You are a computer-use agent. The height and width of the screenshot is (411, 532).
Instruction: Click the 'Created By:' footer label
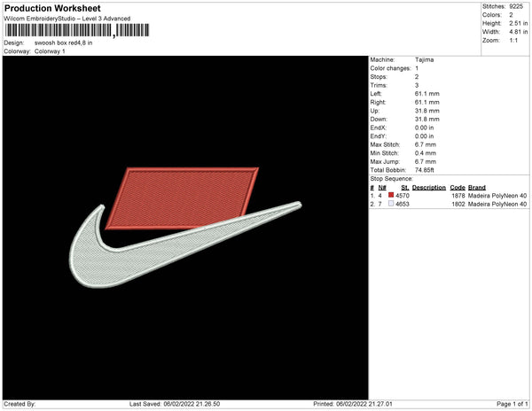pos(20,404)
